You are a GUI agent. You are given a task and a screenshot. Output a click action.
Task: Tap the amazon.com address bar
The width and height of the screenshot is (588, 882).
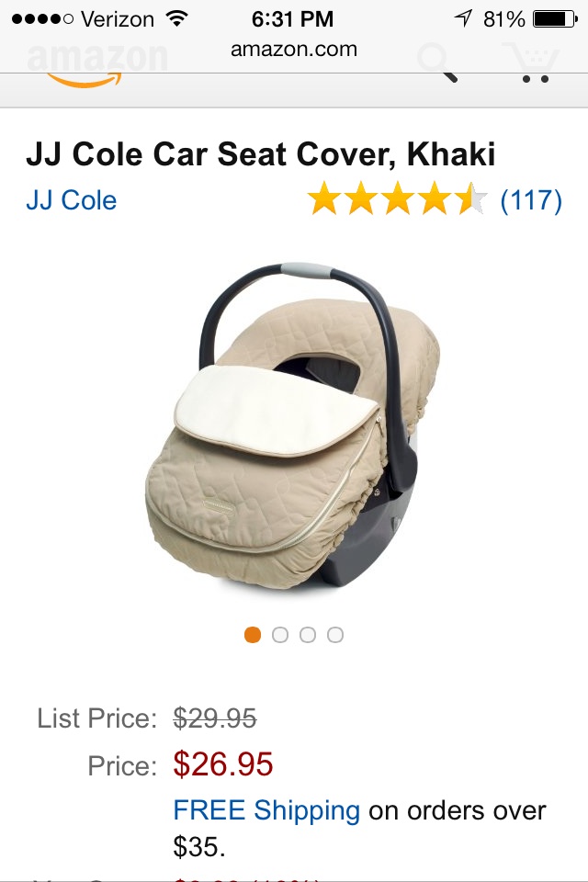pos(294,50)
